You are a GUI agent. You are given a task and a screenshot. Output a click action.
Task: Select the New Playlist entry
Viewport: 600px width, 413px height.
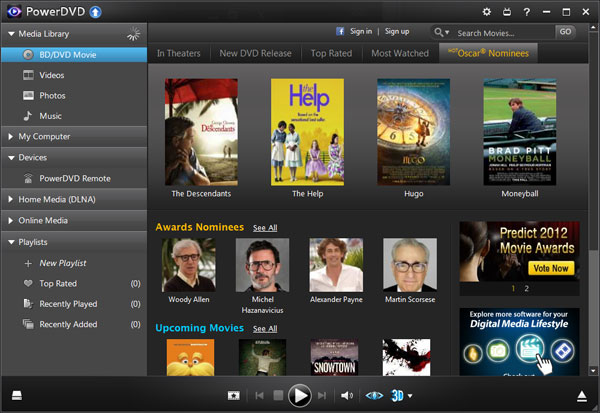point(74,263)
